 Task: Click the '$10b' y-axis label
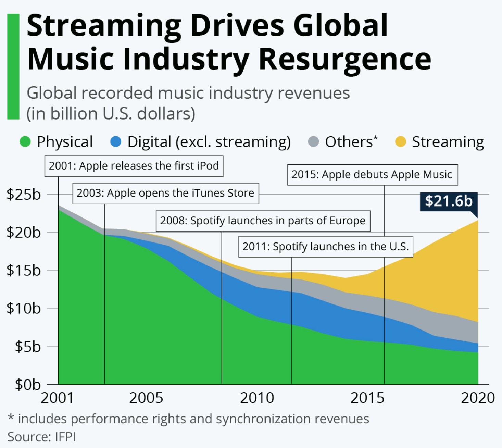(x=24, y=309)
